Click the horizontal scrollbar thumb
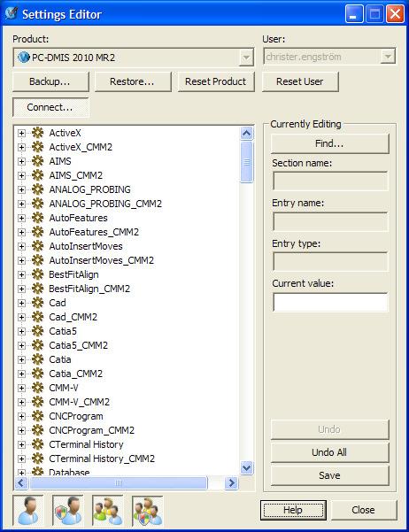 point(119,482)
